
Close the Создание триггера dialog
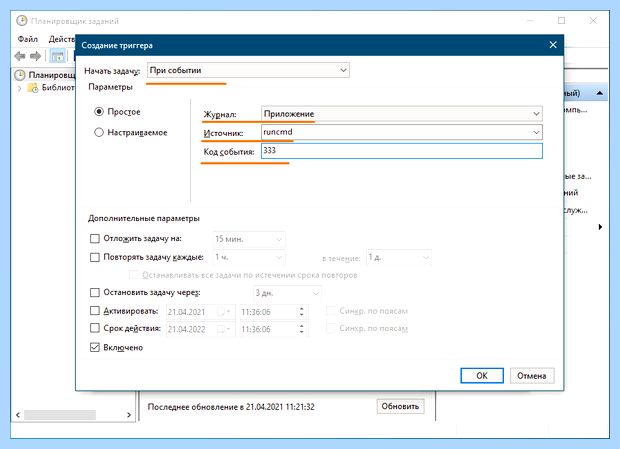(553, 45)
